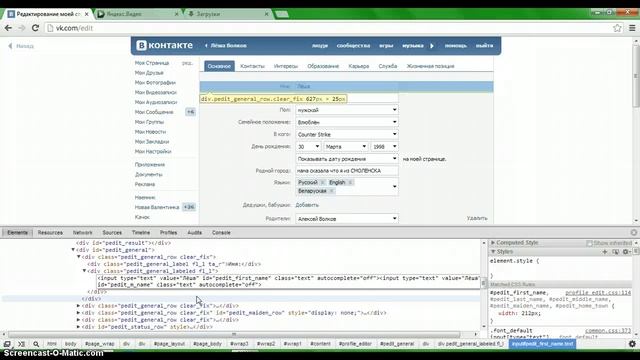Open profile_edit.css source link
Viewport: 640px width, 360px height.
tap(598, 293)
